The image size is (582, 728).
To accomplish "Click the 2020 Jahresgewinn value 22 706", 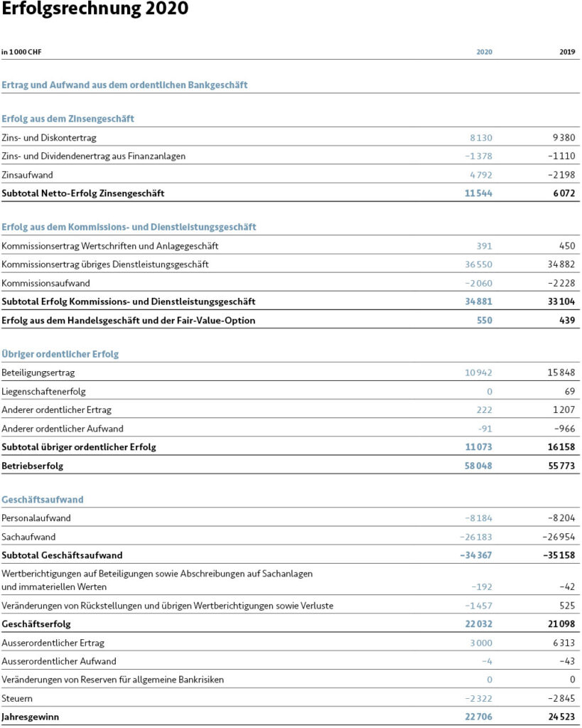I will pyautogui.click(x=477, y=717).
